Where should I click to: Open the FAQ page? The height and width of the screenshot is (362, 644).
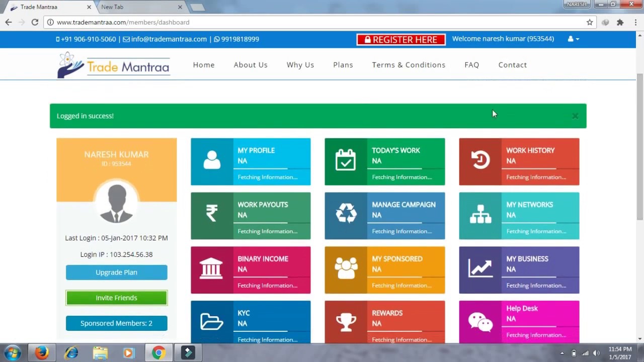pos(472,65)
